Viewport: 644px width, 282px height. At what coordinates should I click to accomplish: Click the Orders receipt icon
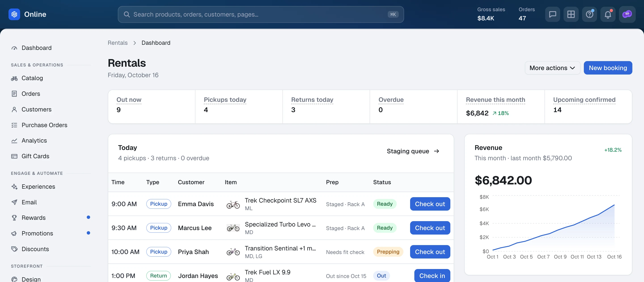(14, 94)
